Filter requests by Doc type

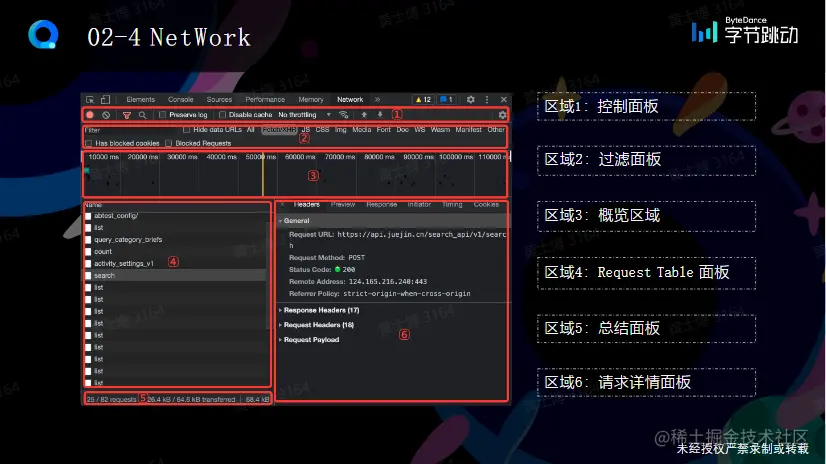click(402, 130)
